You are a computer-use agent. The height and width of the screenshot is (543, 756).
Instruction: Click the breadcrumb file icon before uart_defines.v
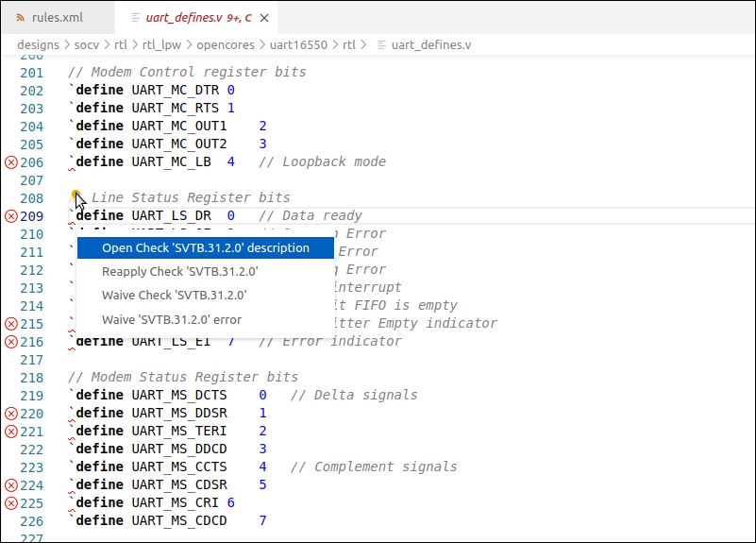click(381, 44)
